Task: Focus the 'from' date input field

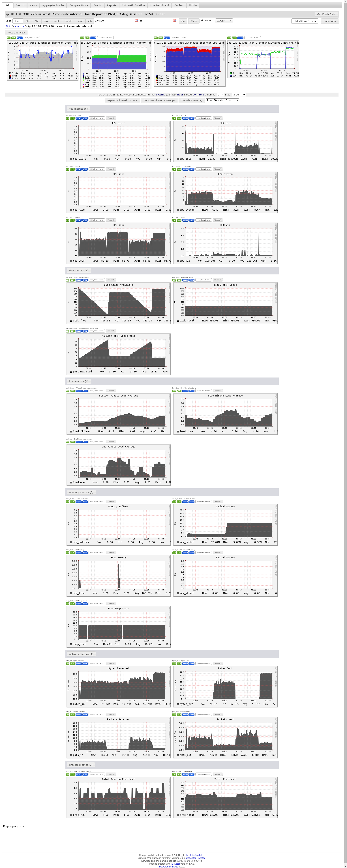Action: click(x=120, y=21)
